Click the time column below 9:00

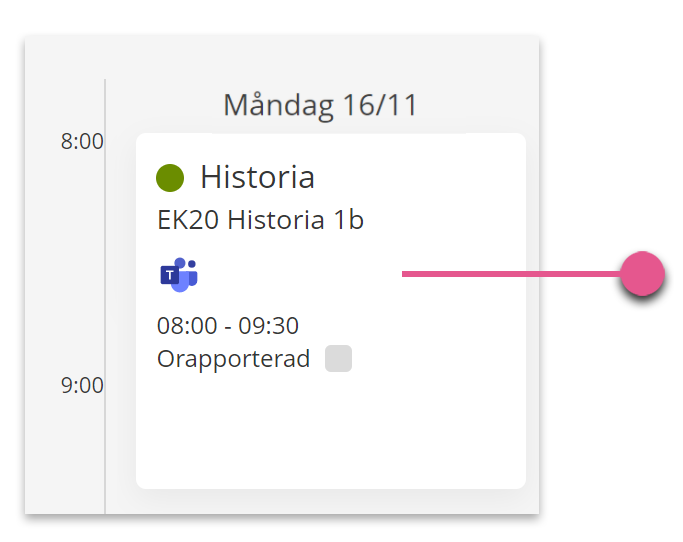tap(65, 455)
